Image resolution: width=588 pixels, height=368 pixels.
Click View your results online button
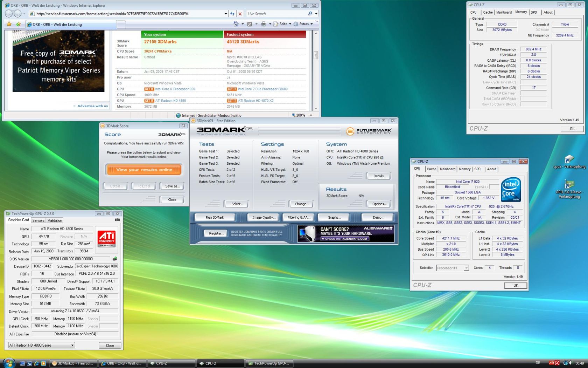click(x=144, y=170)
